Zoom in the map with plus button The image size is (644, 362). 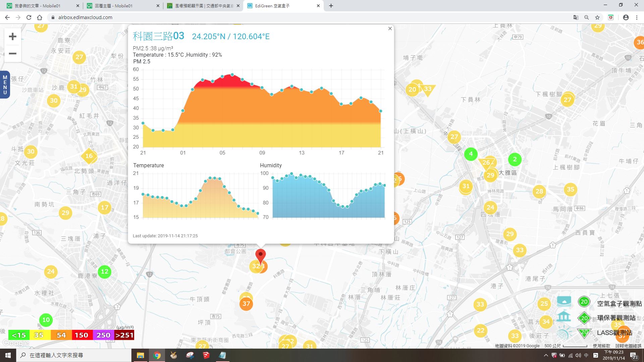[x=12, y=36]
